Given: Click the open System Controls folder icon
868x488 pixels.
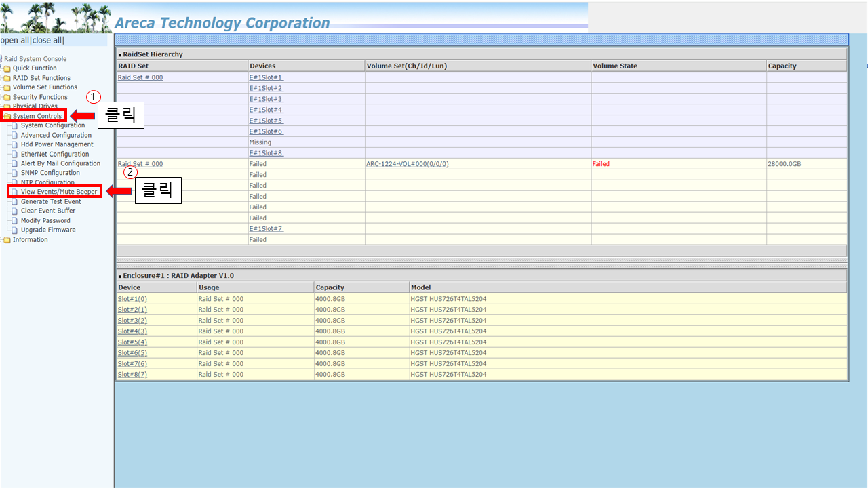Looking at the screenshot, I should click(7, 117).
